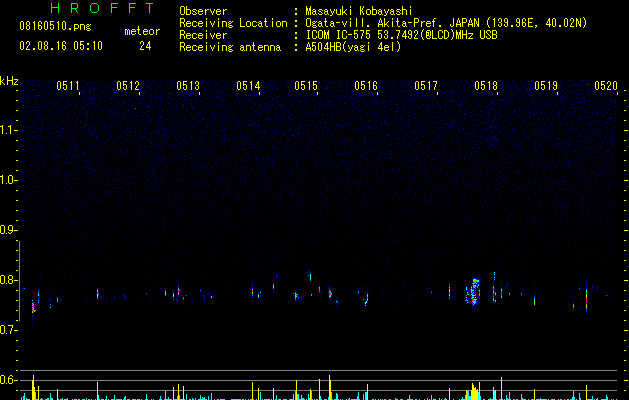The image size is (629, 400).
Task: Click the location Ogata-vill. Akita-Pref. JAPAN
Action: point(392,23)
